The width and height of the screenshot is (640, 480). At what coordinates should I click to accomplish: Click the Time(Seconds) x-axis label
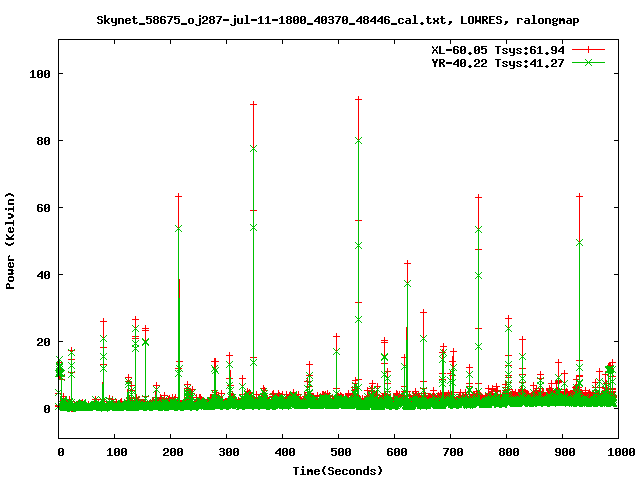tap(339, 470)
